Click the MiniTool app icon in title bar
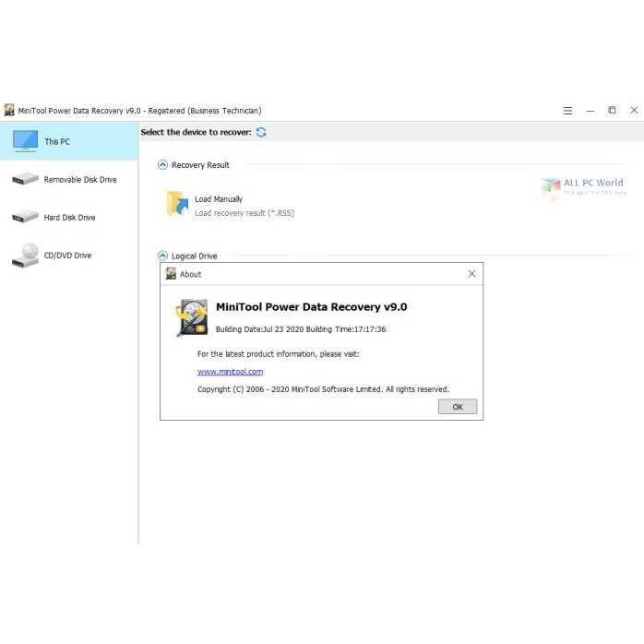Screen dimensions: 644x644 coord(9,111)
